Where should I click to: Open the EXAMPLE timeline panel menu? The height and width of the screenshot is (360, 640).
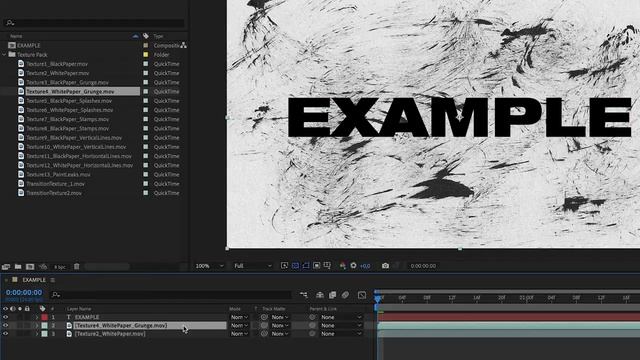tap(53, 280)
